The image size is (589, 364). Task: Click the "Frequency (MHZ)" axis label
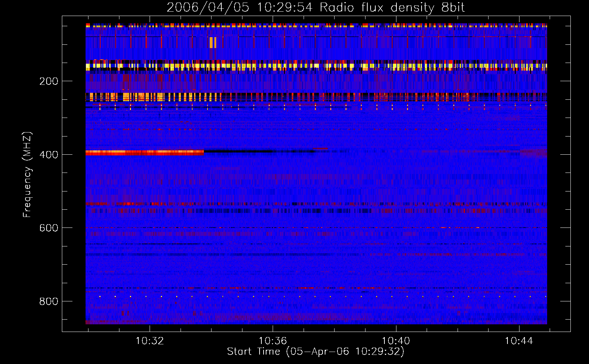[27, 175]
